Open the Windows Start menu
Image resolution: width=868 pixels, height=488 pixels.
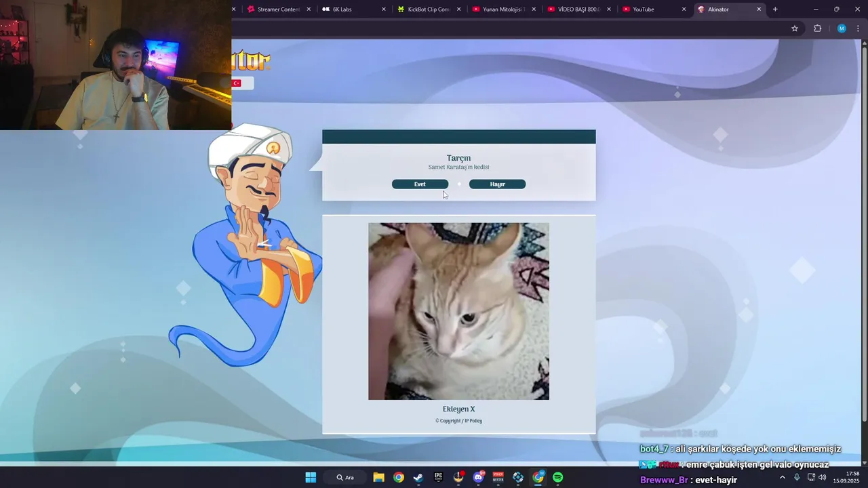tap(311, 477)
